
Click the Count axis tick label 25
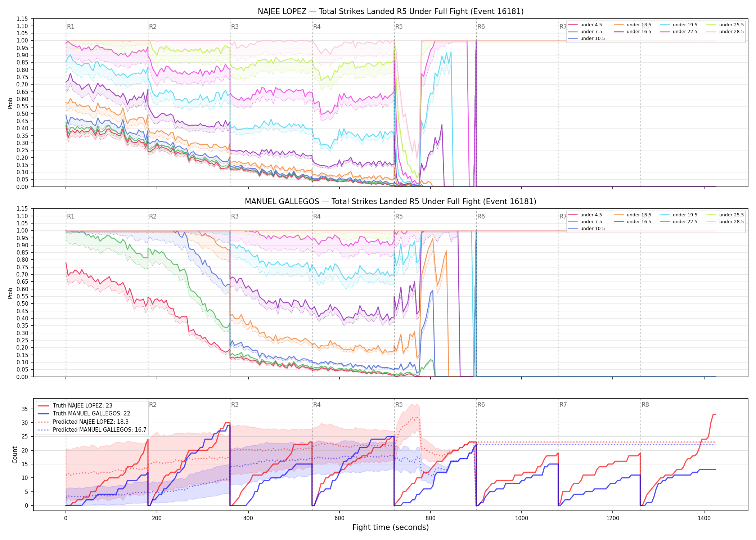click(x=25, y=437)
